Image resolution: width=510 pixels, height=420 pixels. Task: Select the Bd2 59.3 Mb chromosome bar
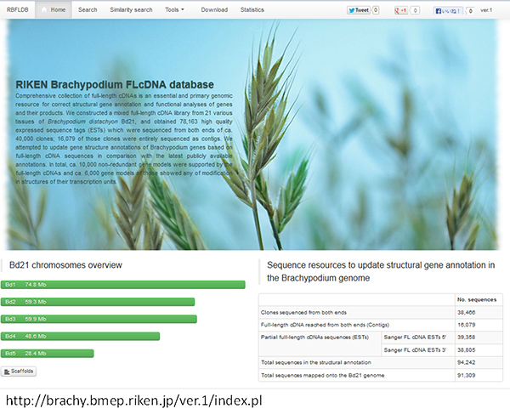tap(98, 302)
